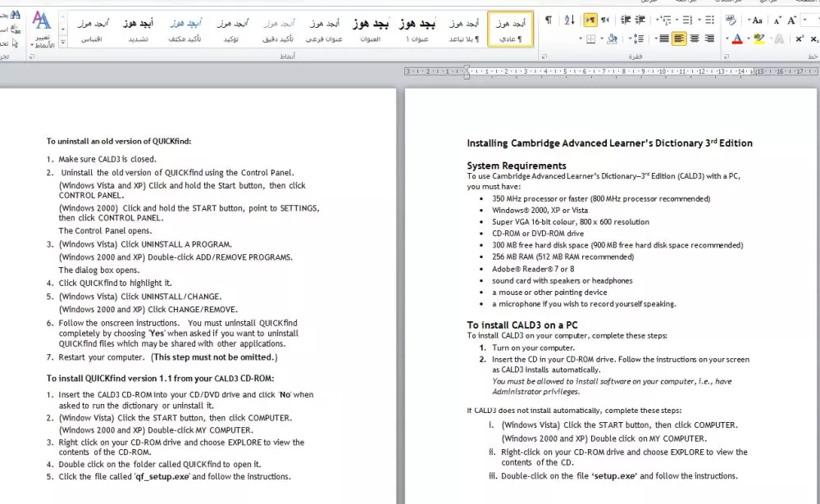This screenshot has width=820, height=504.
Task: Click 'Turn on your computer.' step
Action: pos(533,347)
